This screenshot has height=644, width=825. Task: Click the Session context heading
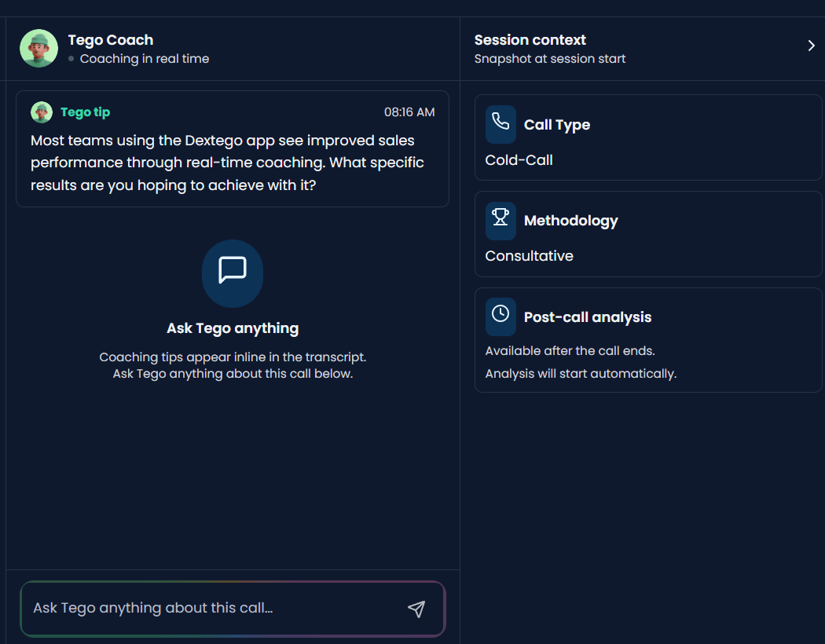click(530, 40)
